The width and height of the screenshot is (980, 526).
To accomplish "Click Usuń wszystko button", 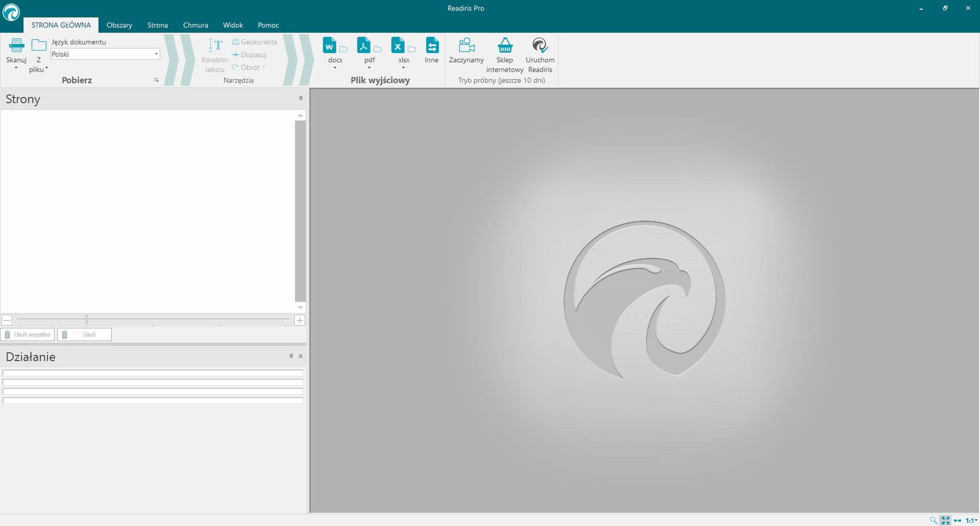I will point(28,335).
